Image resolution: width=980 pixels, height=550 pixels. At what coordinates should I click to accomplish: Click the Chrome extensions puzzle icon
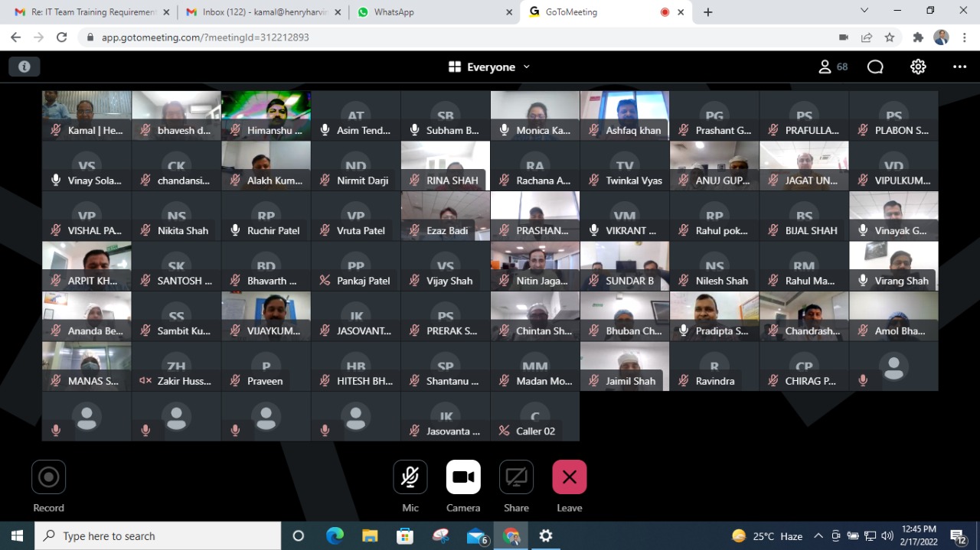[918, 37]
